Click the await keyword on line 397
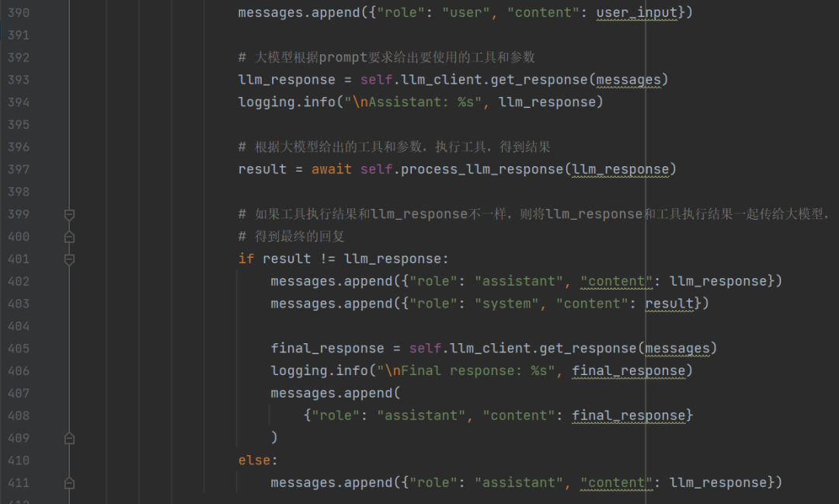Image resolution: width=839 pixels, height=504 pixels. coord(331,169)
